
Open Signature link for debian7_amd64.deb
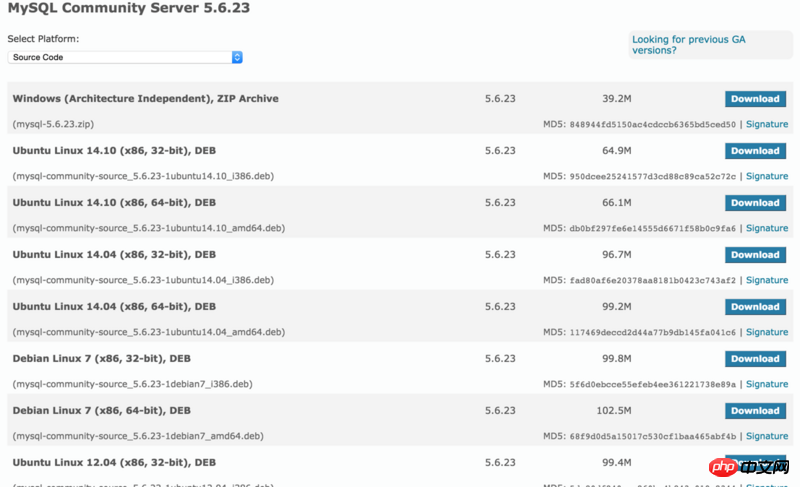(767, 436)
